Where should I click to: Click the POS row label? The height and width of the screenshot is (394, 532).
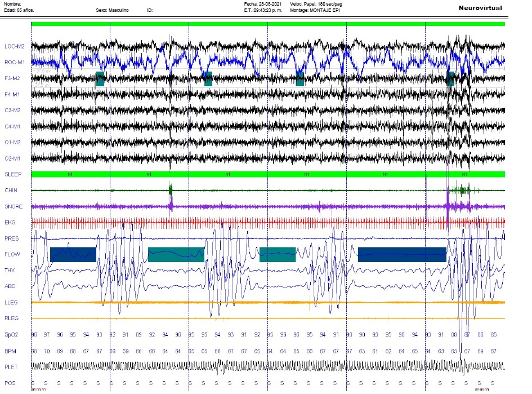point(10,383)
